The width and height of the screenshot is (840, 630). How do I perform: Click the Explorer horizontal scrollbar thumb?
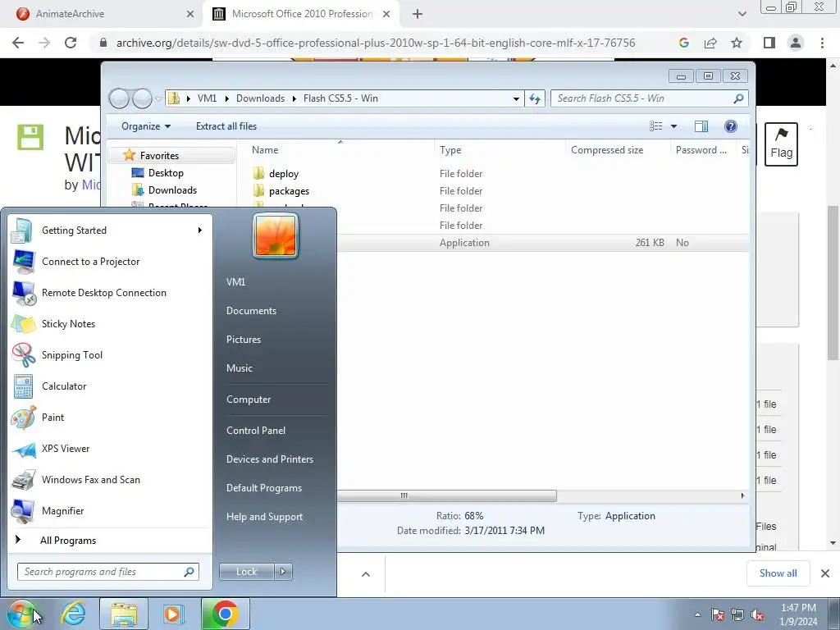pyautogui.click(x=447, y=496)
